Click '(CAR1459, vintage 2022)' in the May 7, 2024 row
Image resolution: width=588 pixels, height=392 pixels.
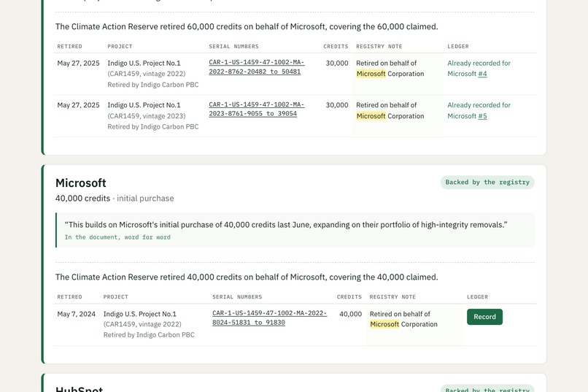click(142, 324)
